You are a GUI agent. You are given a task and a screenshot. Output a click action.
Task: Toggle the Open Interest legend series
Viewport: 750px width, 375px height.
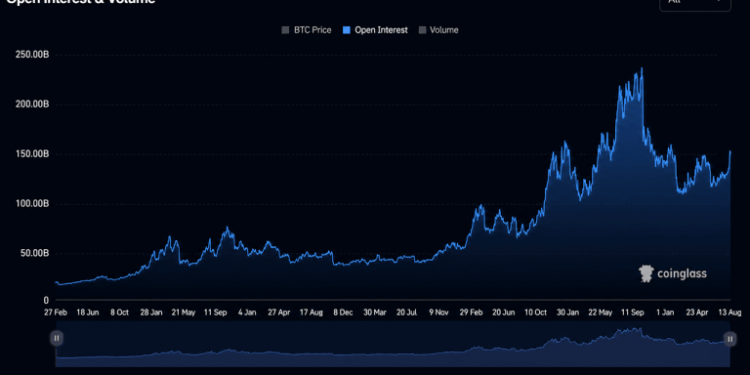click(375, 30)
